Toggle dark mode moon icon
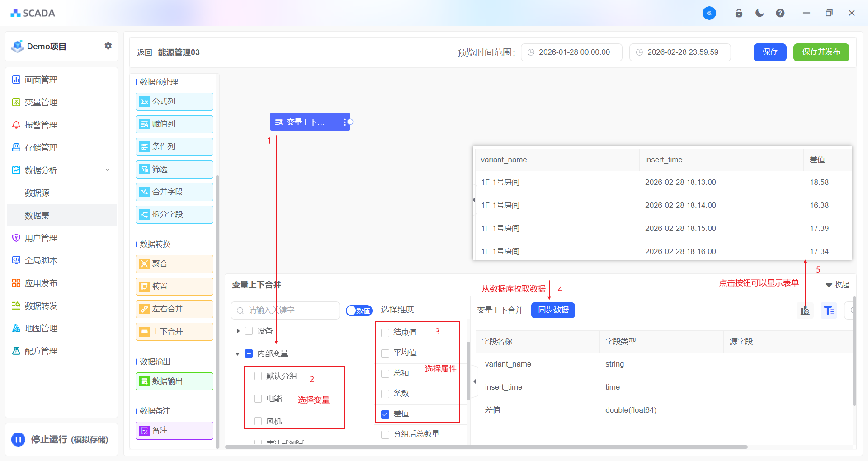This screenshot has height=461, width=868. coord(759,13)
